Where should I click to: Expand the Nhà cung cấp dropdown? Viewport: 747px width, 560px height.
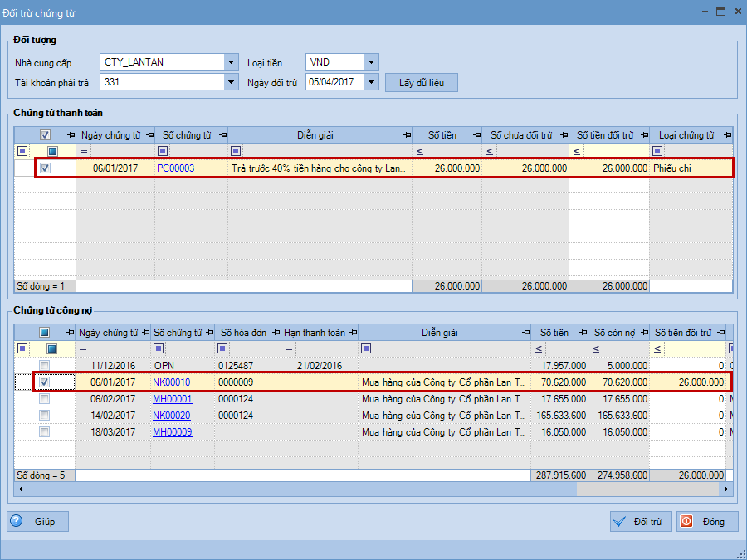(230, 62)
